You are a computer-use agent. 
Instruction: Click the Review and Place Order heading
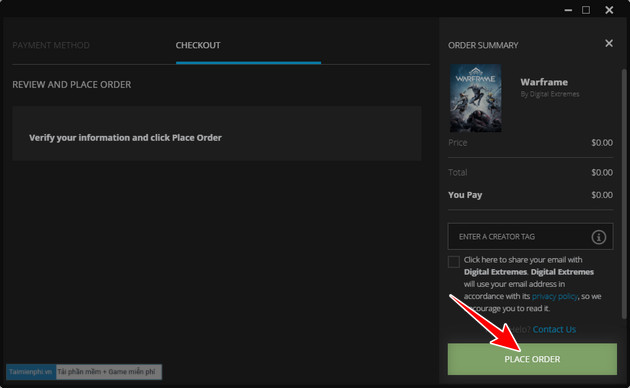point(72,85)
